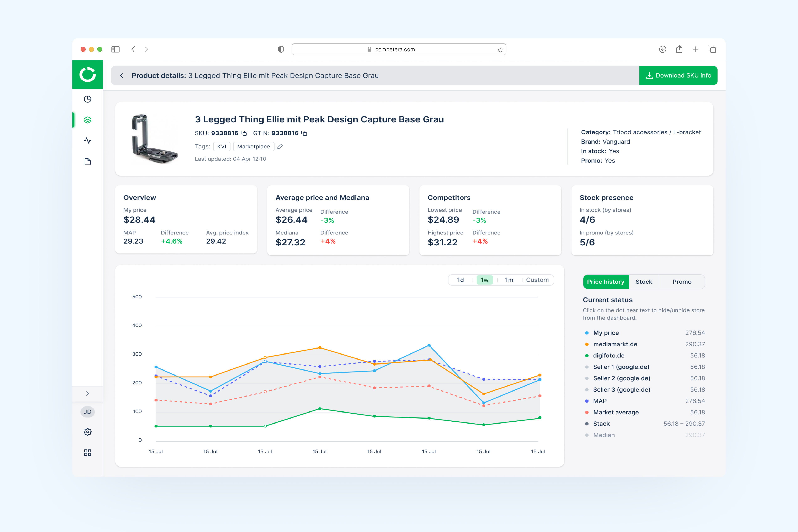Screen dimensions: 798x532
Task: Expand the sidebar with the chevron arrow
Action: pyautogui.click(x=87, y=394)
